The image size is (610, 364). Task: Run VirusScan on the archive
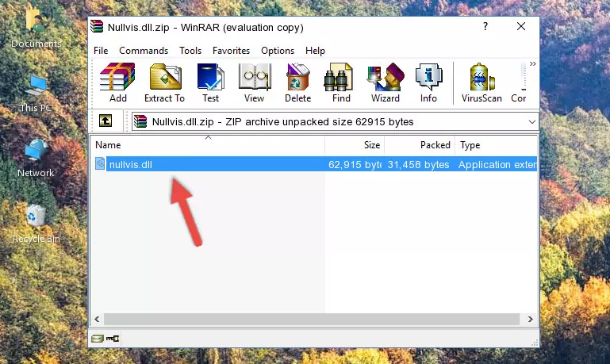tap(481, 82)
